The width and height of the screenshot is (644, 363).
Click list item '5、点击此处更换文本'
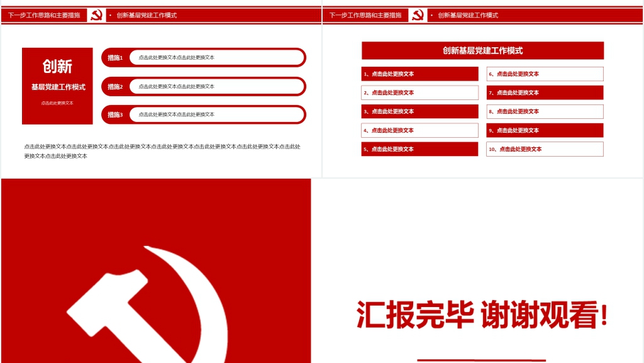point(419,149)
